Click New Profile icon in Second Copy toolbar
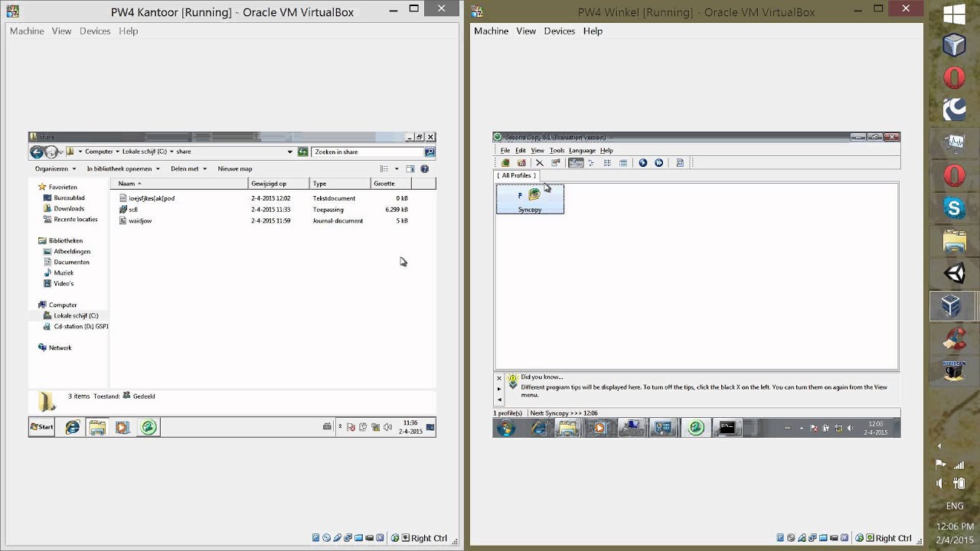Image resolution: width=980 pixels, height=551 pixels. (x=505, y=163)
